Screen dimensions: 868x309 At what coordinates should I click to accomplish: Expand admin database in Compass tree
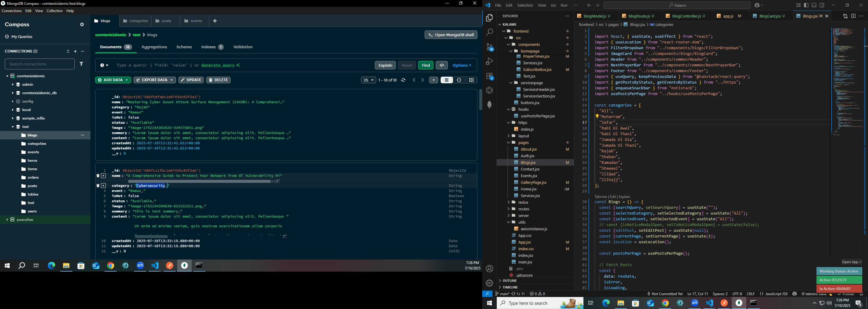12,85
